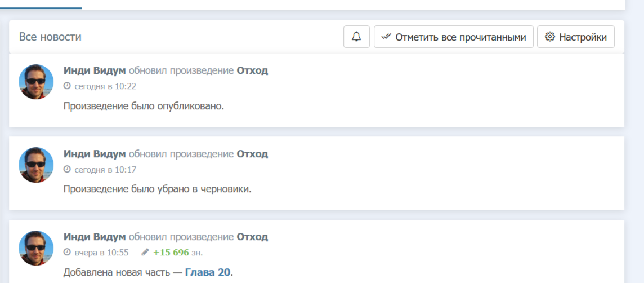Click the 'сегодня в 10:17' timestamp
This screenshot has height=283, width=644.
click(x=105, y=169)
